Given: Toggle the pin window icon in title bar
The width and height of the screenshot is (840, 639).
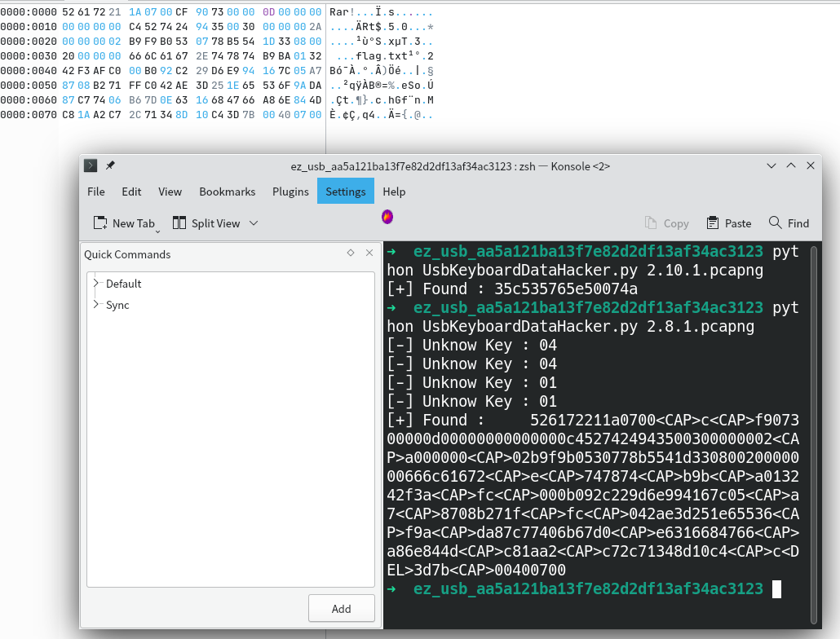Looking at the screenshot, I should tap(110, 165).
